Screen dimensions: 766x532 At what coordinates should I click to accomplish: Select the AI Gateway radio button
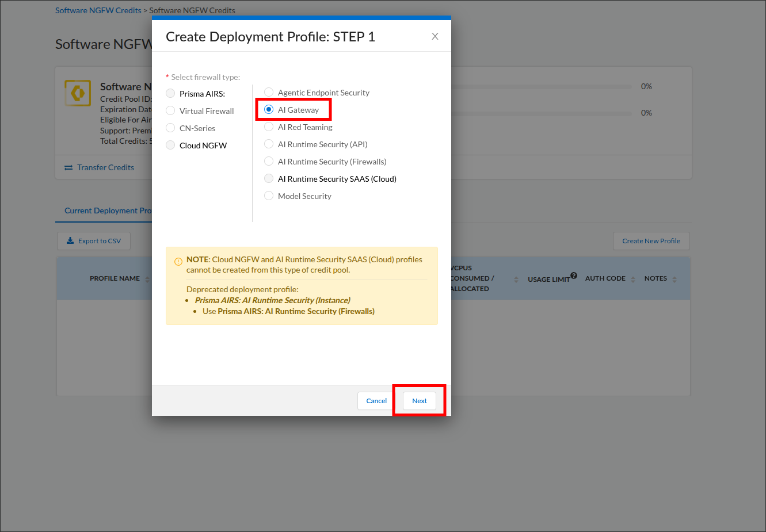click(x=269, y=109)
